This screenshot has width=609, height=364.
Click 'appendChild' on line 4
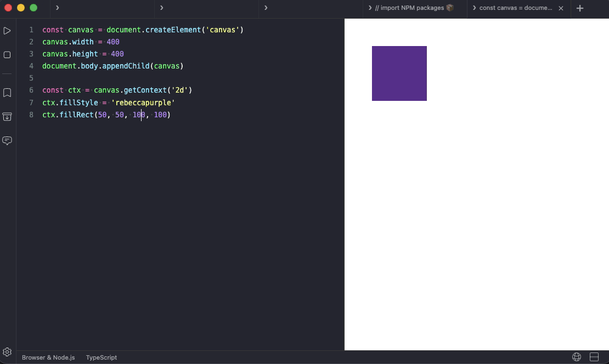coord(126,66)
